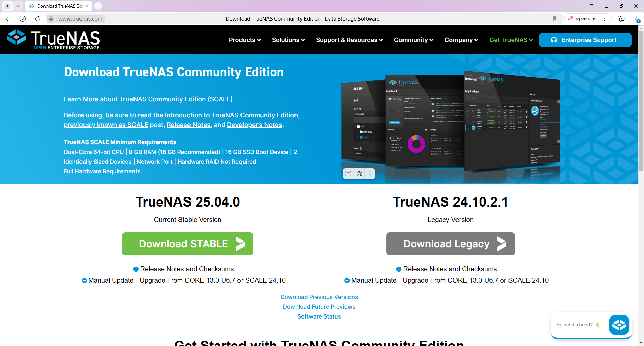This screenshot has width=644, height=346.
Task: Reload the page with the refresh icon
Action: click(38, 19)
